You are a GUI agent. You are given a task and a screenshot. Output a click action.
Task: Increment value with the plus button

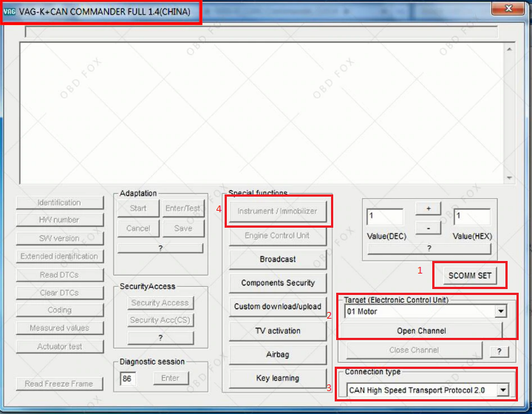tap(429, 208)
